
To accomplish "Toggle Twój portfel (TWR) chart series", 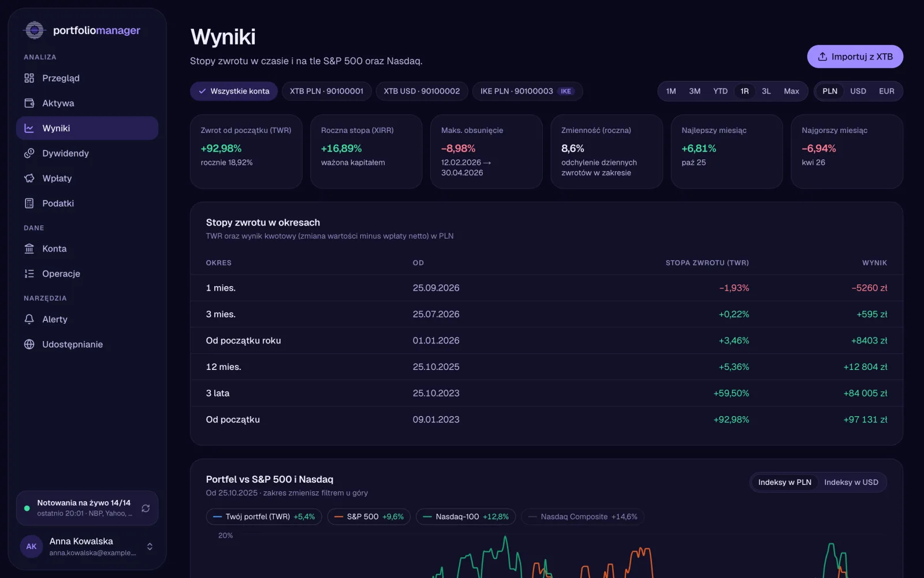I will (264, 517).
